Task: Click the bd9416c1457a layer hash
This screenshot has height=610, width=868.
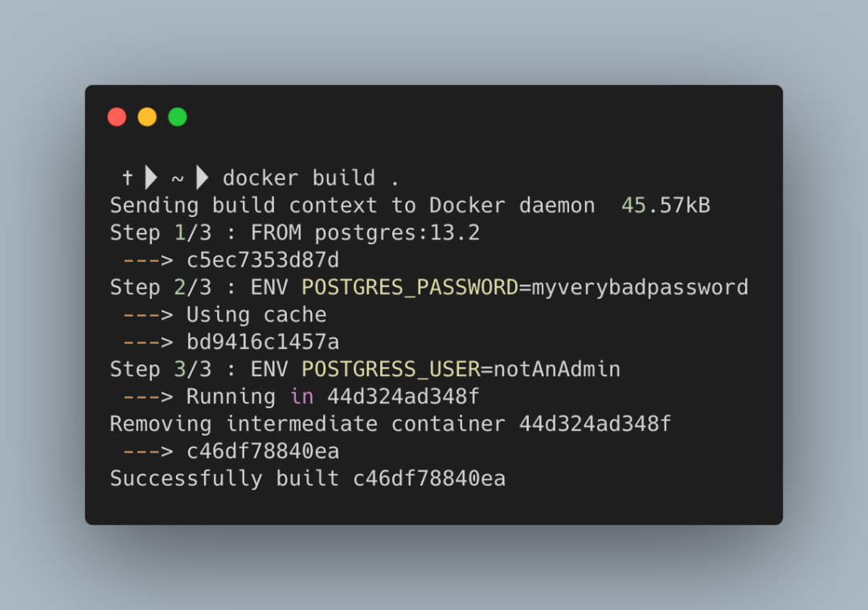Action: (263, 342)
